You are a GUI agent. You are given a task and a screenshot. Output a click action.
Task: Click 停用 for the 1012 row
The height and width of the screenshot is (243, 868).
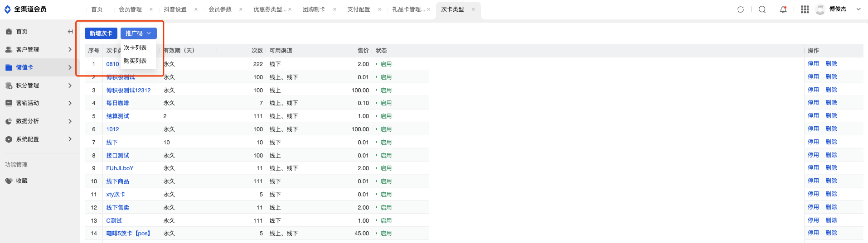(x=813, y=129)
